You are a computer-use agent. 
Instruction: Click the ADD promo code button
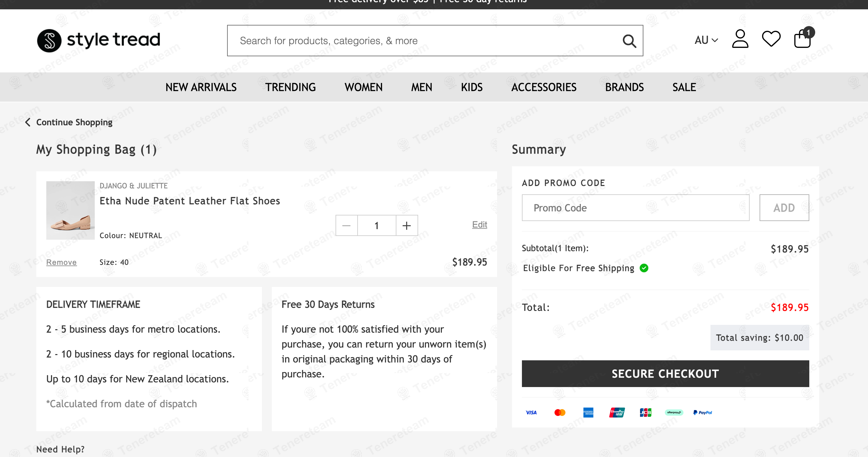(x=784, y=207)
